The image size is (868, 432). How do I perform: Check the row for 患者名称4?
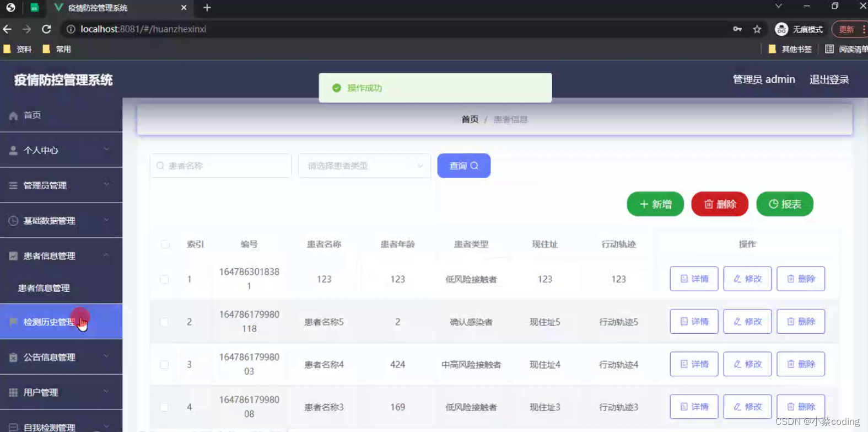164,364
